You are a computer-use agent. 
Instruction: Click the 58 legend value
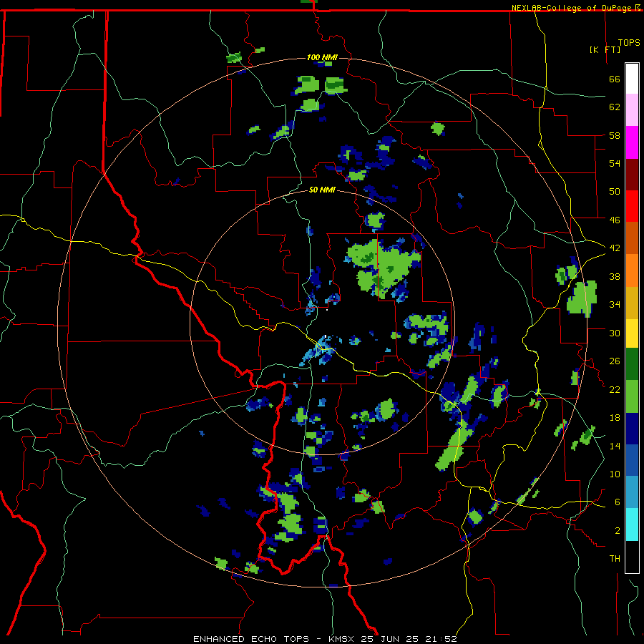(615, 135)
